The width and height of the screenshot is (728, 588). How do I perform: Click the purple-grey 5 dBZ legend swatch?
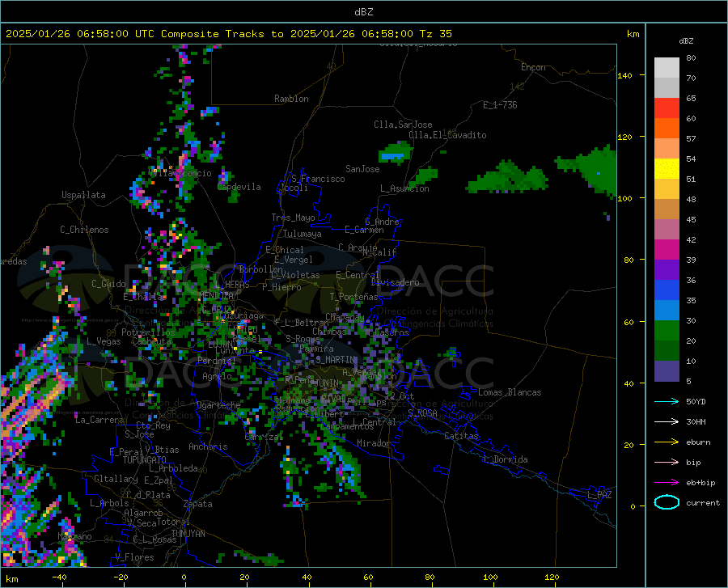[667, 370]
